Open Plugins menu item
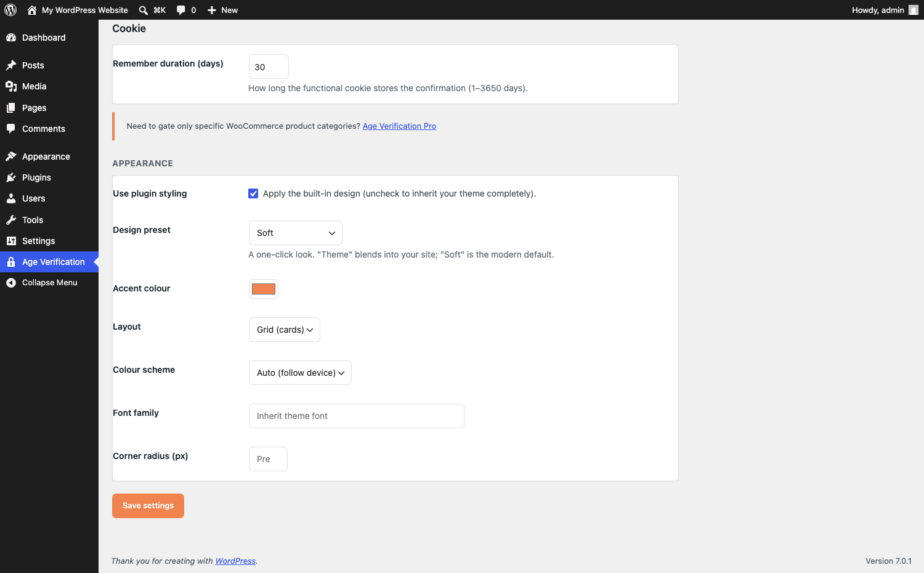The height and width of the screenshot is (573, 924). tap(49, 177)
